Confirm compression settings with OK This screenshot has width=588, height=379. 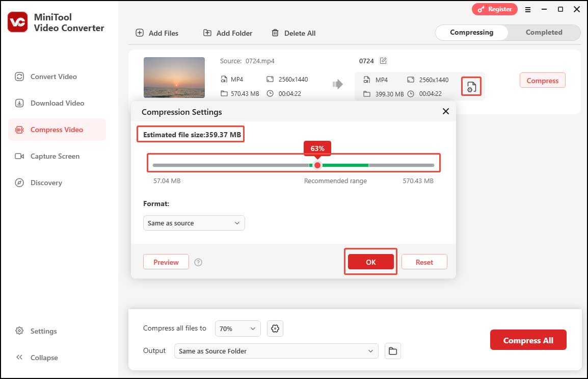370,262
